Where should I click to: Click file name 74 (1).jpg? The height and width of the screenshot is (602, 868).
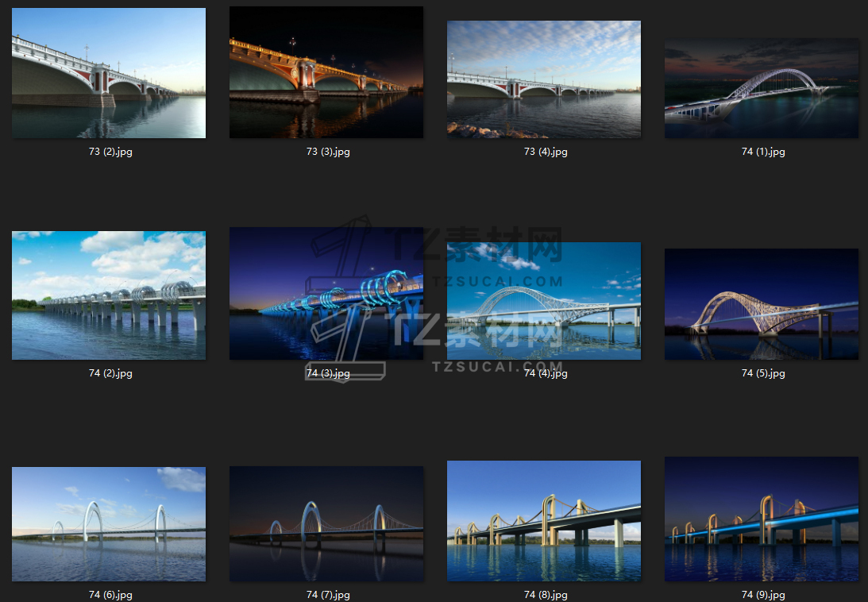(x=763, y=152)
